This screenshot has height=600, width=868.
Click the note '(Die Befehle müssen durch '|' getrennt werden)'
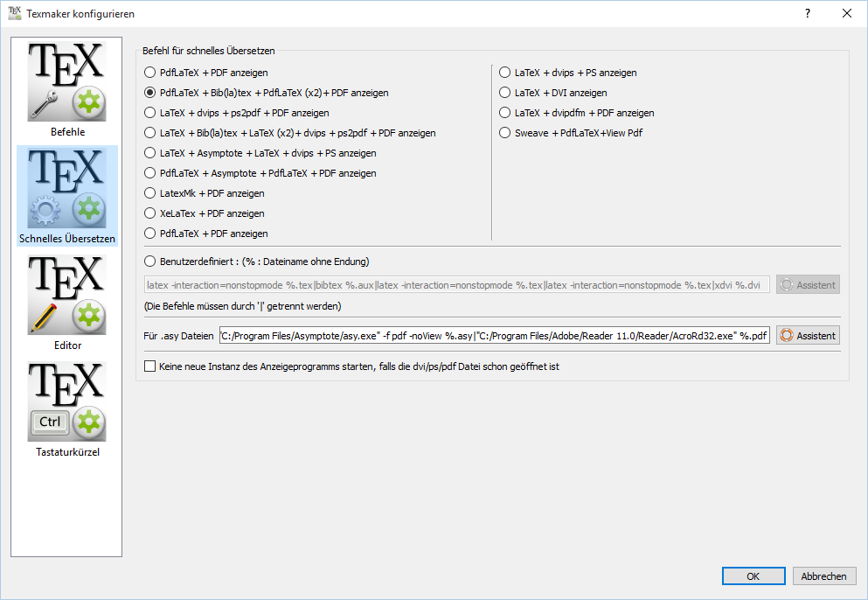click(242, 306)
